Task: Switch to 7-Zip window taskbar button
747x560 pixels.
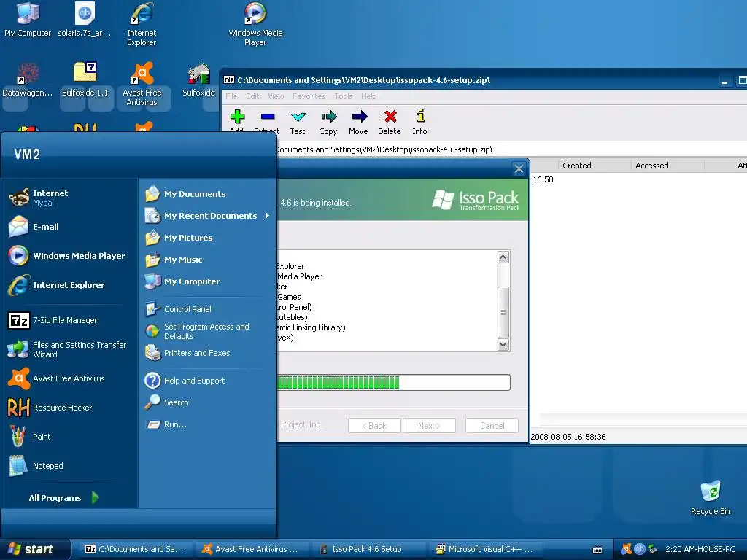Action: (x=135, y=549)
